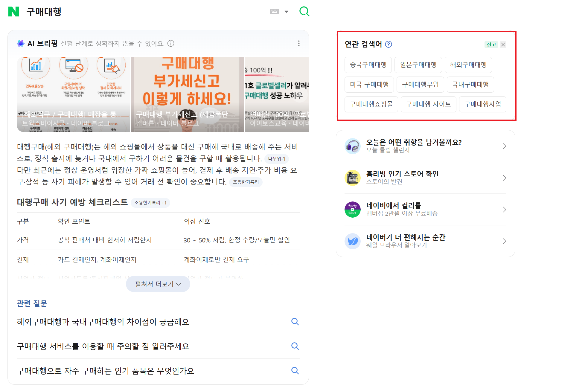Click the green search magnifier icon
Screen dimensions: 588x391
tap(304, 11)
